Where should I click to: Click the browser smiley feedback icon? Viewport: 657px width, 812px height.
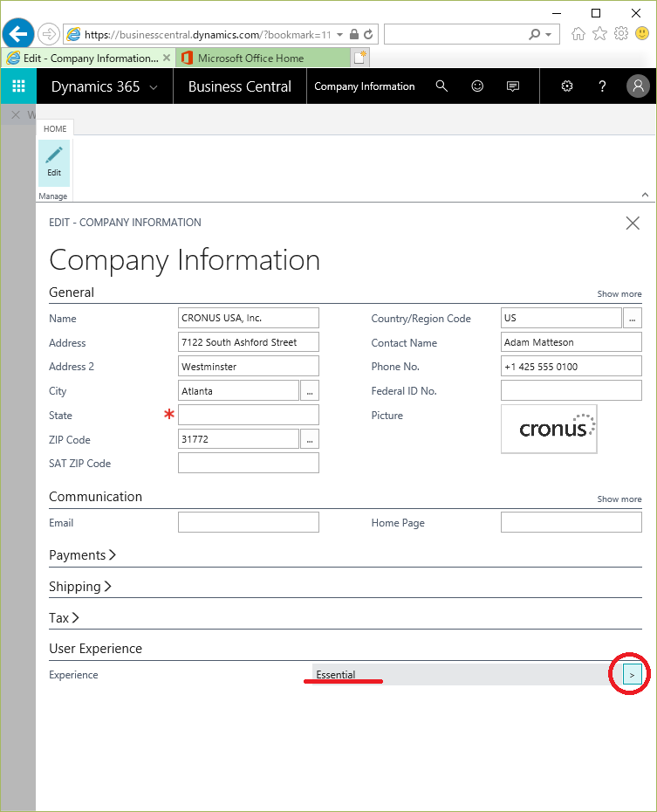tap(642, 34)
